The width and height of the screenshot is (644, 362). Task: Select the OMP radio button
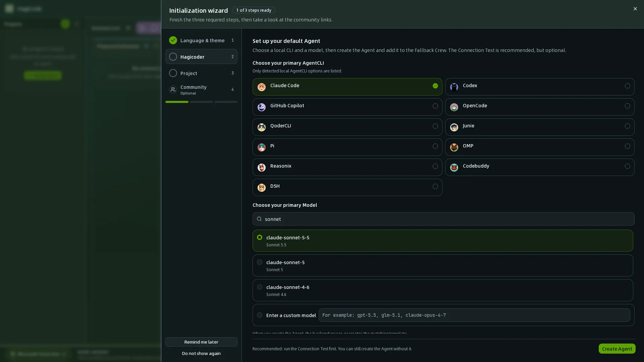[627, 146]
